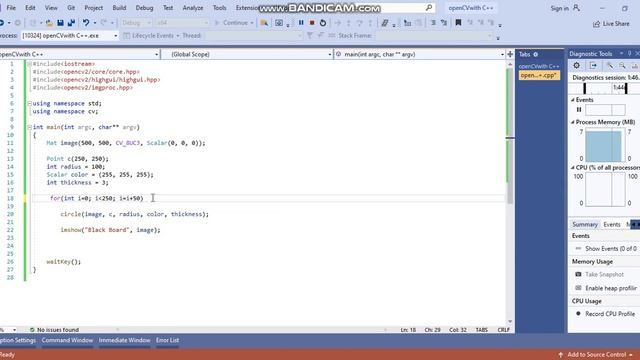Collapse the include block at line 1

tap(29, 64)
